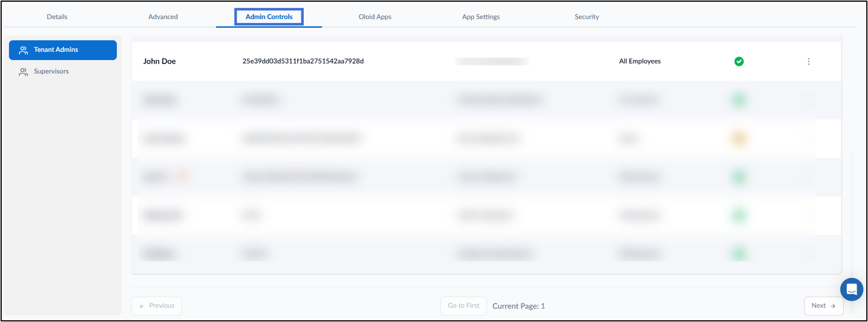Image resolution: width=868 pixels, height=322 pixels.
Task: Switch to the Advanced tab
Action: 163,17
